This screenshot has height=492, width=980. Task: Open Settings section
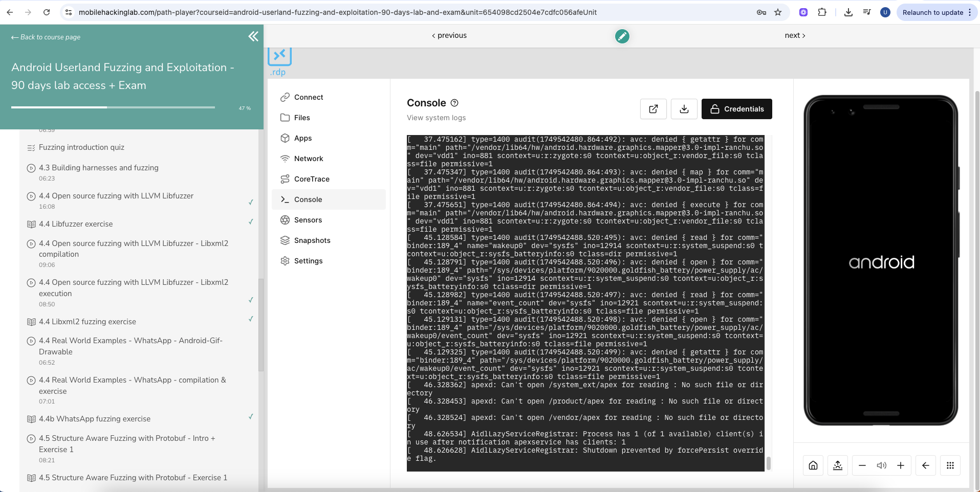329,261
